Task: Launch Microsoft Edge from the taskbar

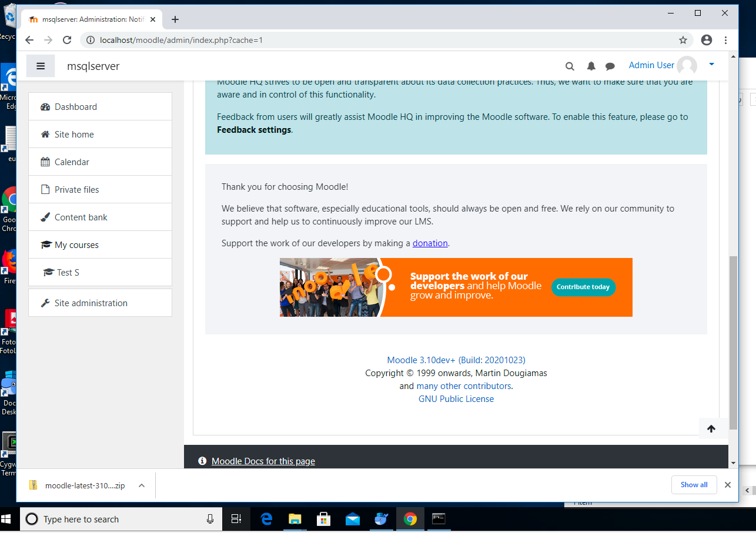Action: (266, 519)
